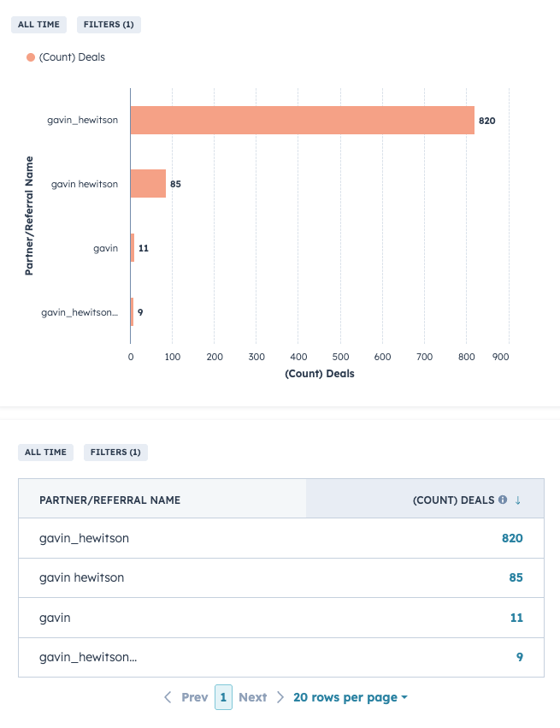
Task: Click the ALL TIME date filter above the chart
Action: tap(38, 24)
